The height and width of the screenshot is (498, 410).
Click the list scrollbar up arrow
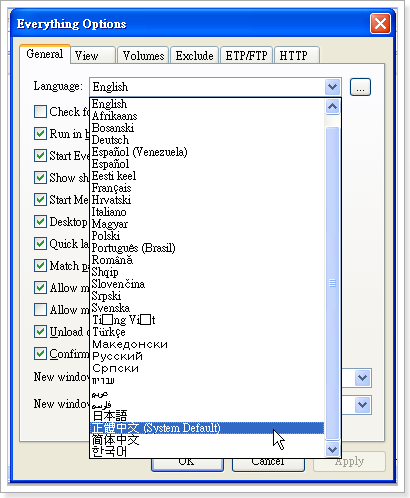[x=332, y=107]
